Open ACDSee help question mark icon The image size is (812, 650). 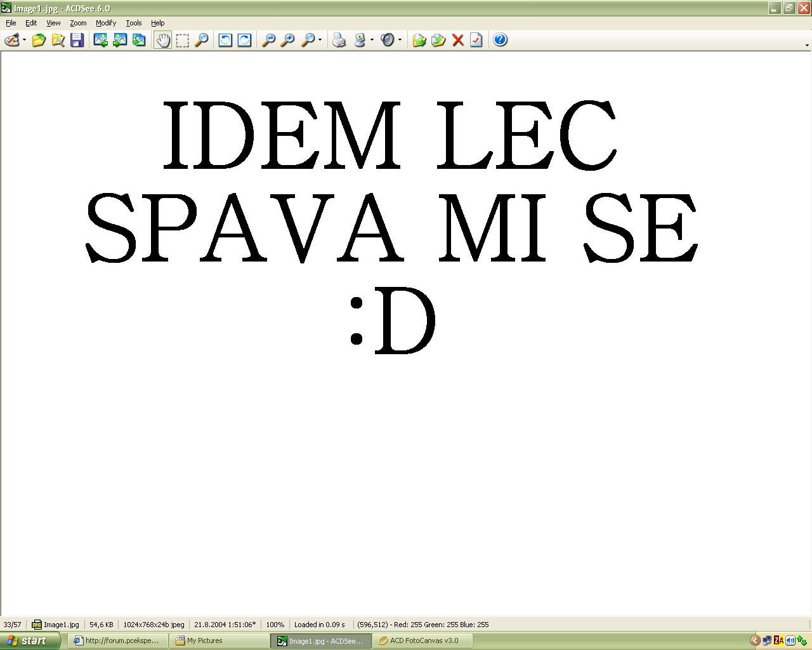coord(500,40)
